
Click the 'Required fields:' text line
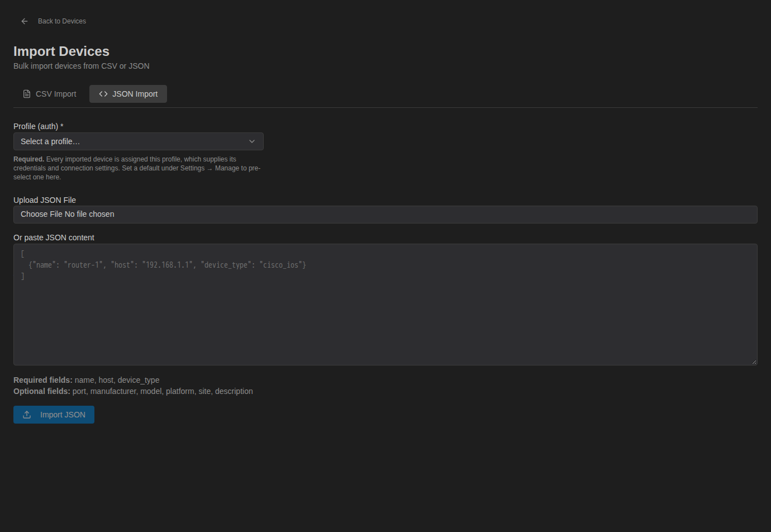pos(87,380)
